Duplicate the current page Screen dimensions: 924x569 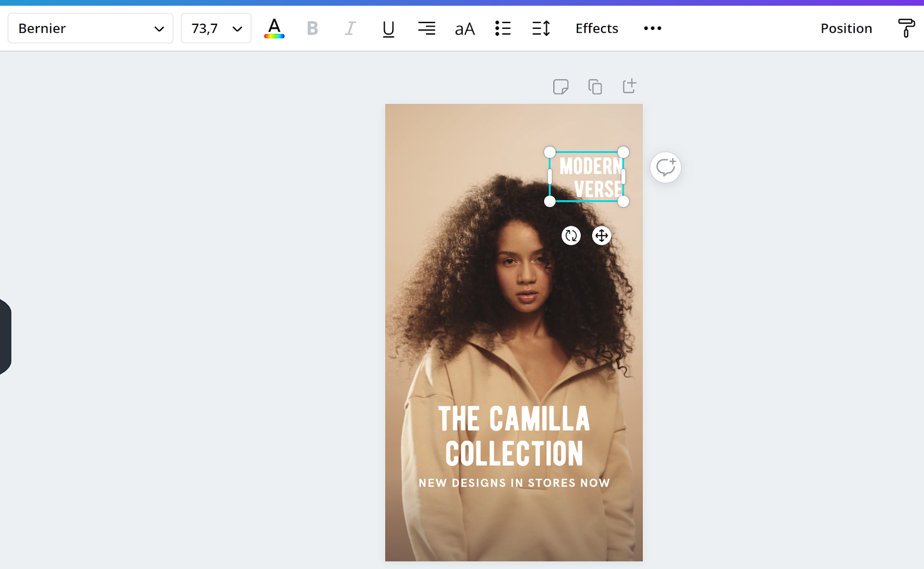tap(595, 87)
